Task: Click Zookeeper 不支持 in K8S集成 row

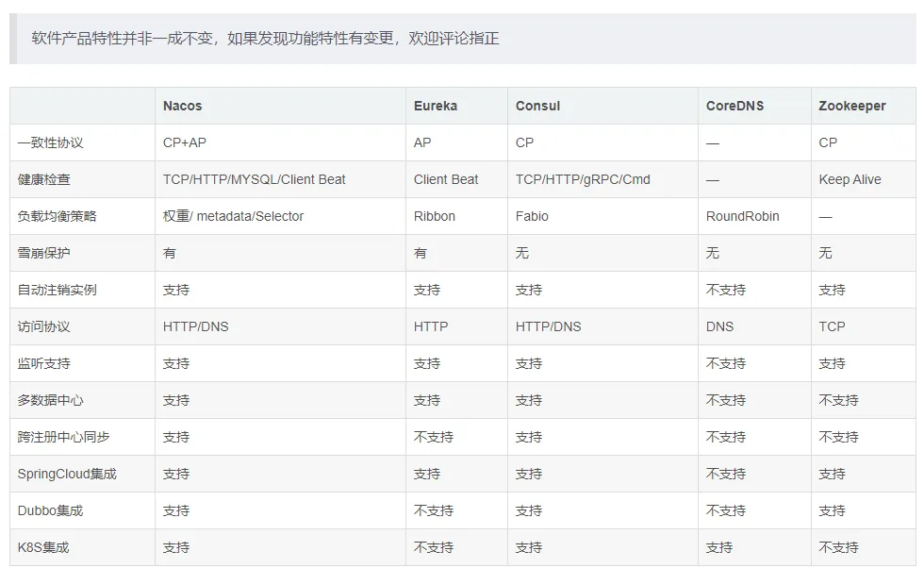Action: (838, 547)
